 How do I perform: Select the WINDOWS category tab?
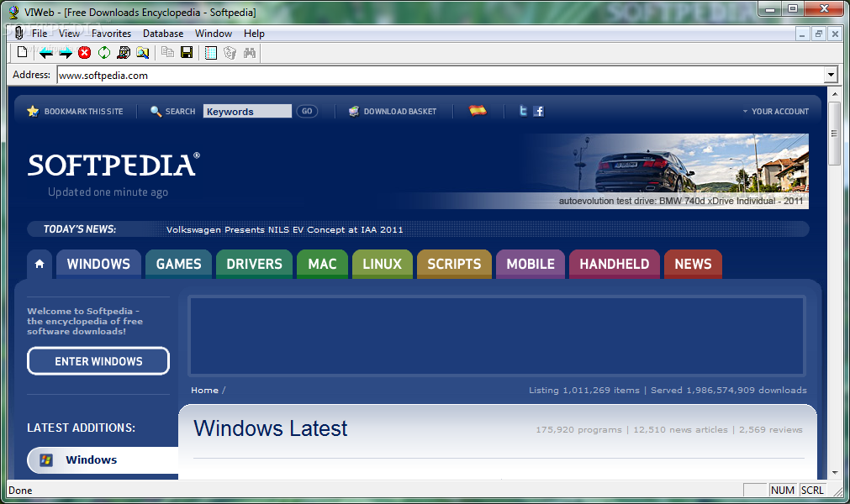(98, 265)
